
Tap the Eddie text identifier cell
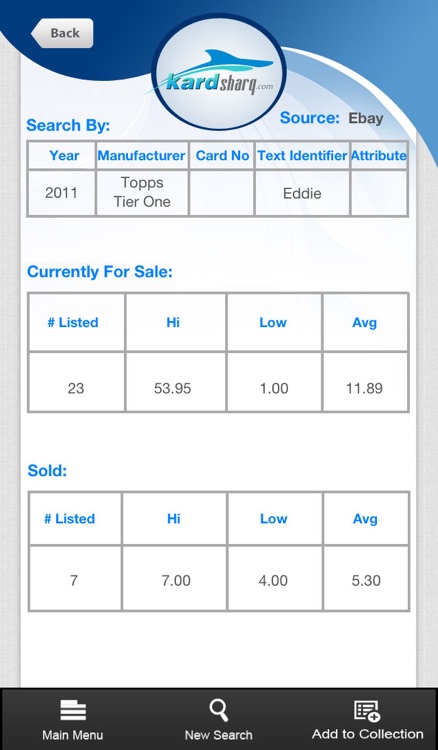tap(302, 193)
